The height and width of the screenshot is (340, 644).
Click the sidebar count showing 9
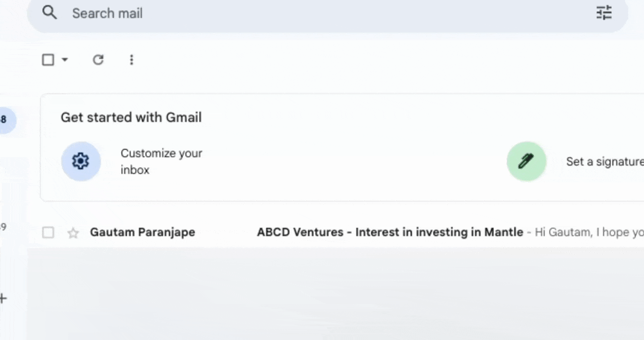pyautogui.click(x=3, y=227)
